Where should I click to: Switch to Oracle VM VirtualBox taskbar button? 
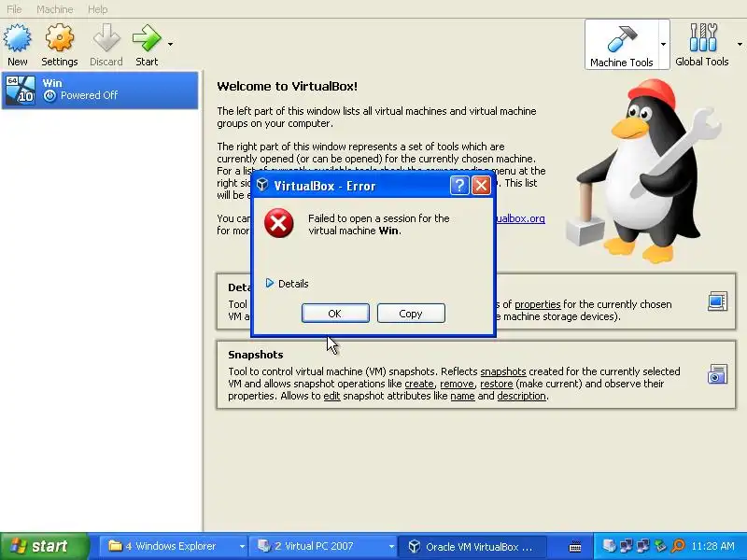tap(472, 546)
